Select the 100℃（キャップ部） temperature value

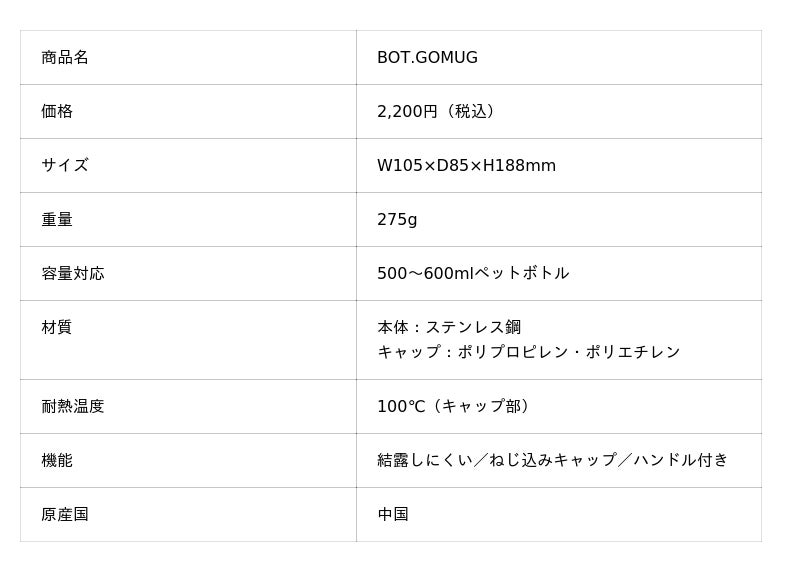coord(456,407)
